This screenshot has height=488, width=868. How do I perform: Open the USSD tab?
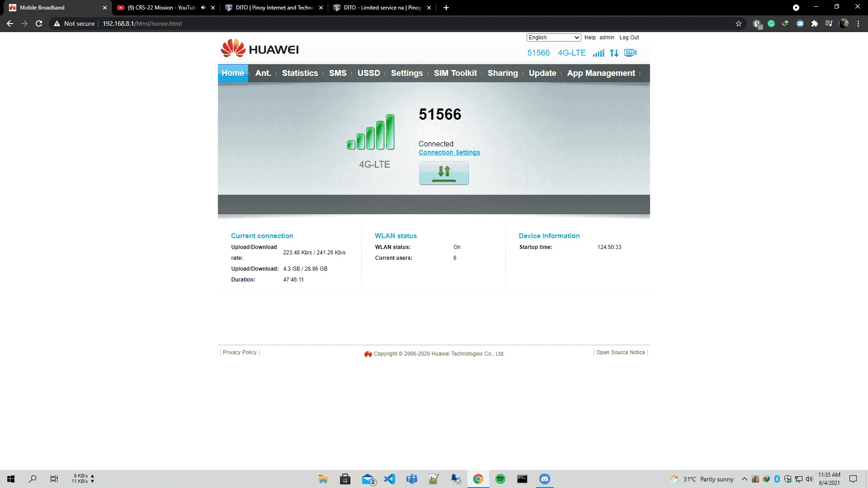[x=369, y=73]
